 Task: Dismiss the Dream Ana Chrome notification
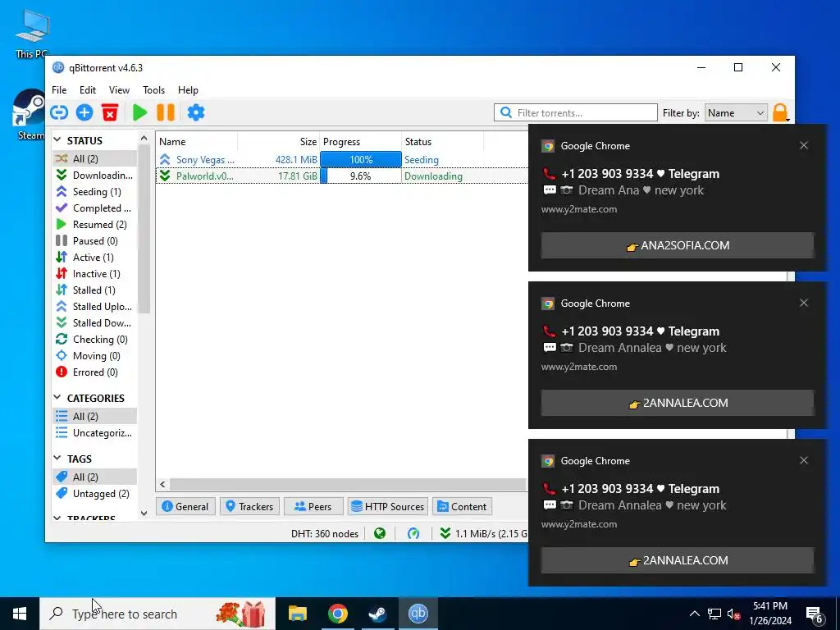[804, 145]
